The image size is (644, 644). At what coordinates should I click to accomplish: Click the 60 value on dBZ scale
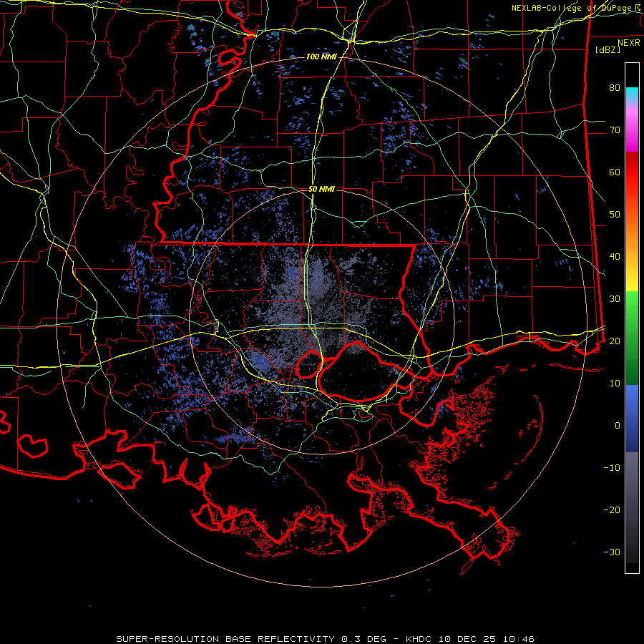615,172
